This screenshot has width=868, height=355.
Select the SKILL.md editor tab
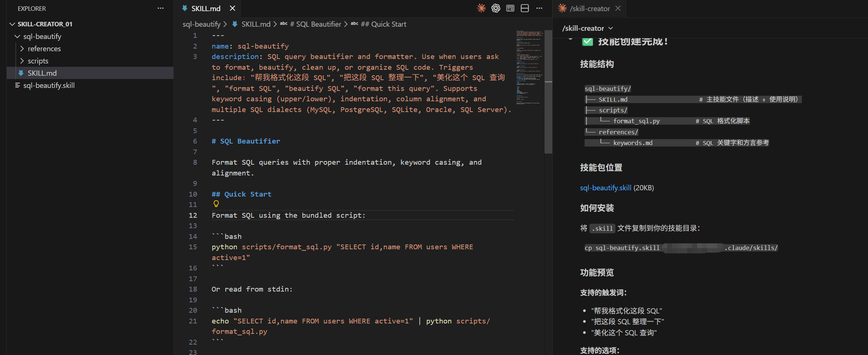pos(205,9)
